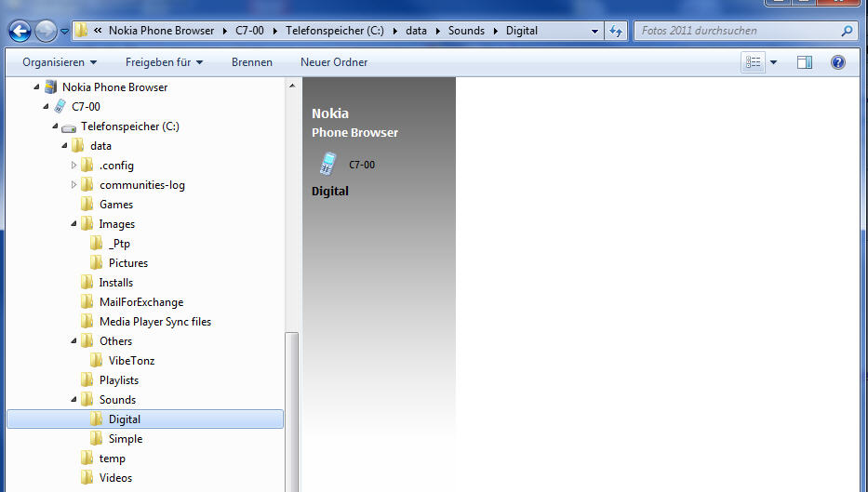
Task: Click the tree pane scrollbar thumb
Action: (x=292, y=412)
